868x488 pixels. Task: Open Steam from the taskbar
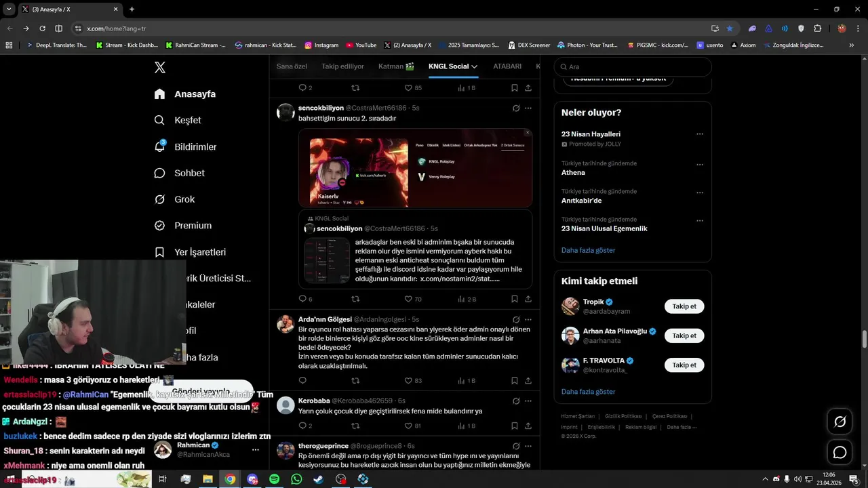pos(318,479)
